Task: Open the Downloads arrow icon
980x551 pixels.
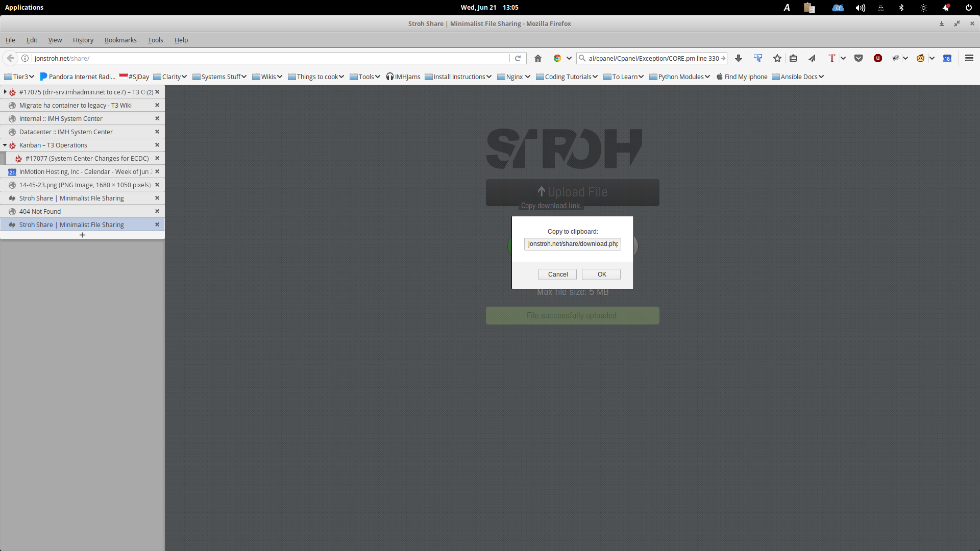Action: tap(738, 58)
